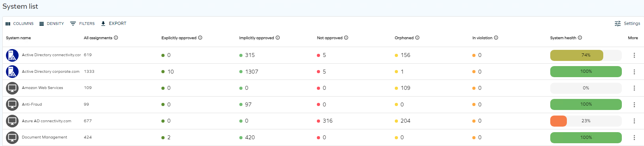Open more menu for Document Management row
This screenshot has width=644, height=146.
click(x=634, y=138)
